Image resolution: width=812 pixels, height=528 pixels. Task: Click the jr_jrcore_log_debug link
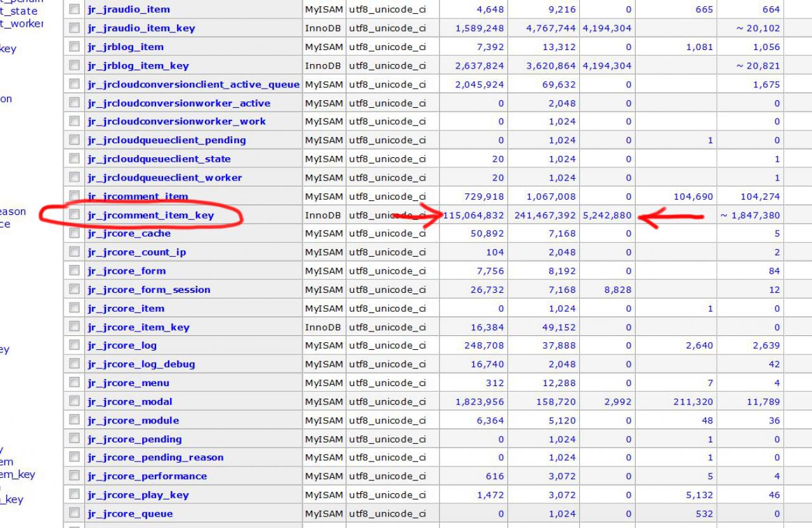(141, 364)
